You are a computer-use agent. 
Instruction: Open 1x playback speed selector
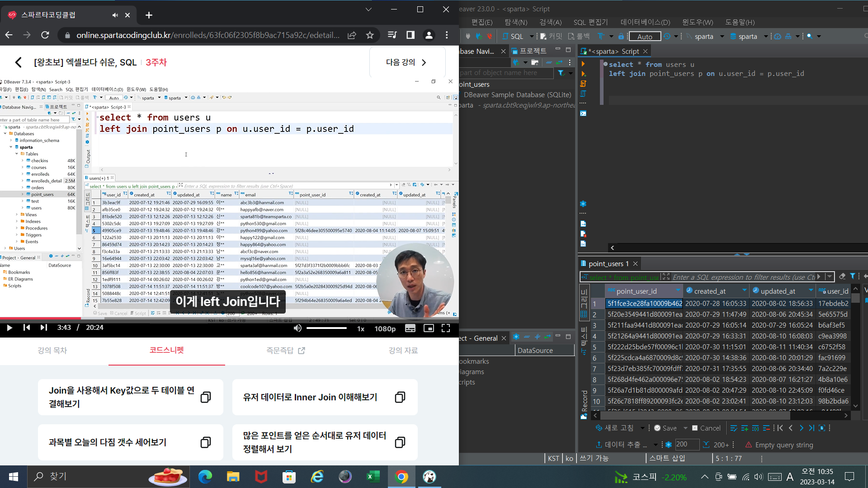[x=361, y=328]
